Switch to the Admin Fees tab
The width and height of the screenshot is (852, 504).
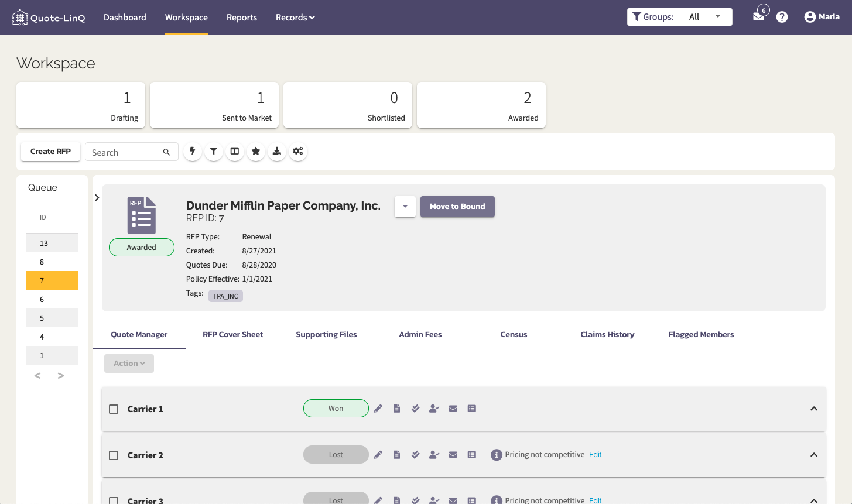[x=420, y=335]
